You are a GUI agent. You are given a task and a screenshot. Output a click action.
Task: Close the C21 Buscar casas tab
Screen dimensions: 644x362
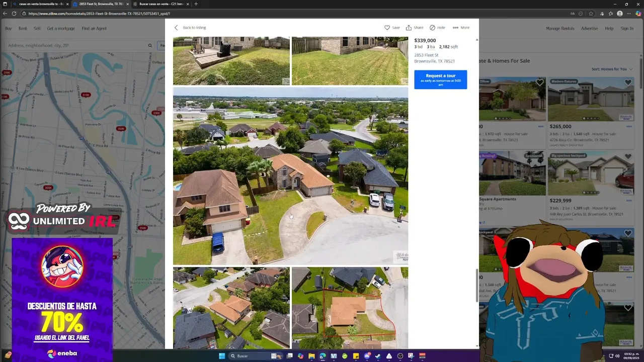click(188, 4)
